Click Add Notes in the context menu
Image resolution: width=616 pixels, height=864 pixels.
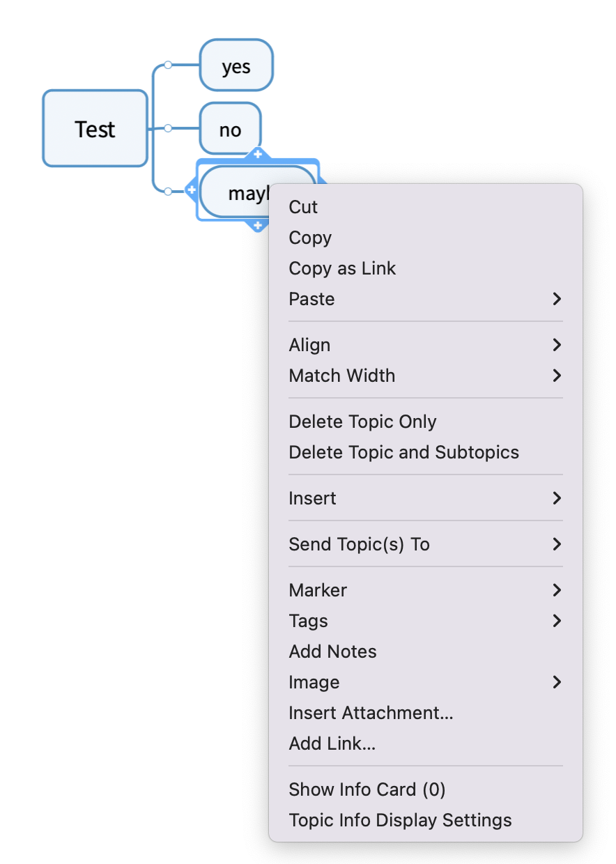click(x=332, y=651)
